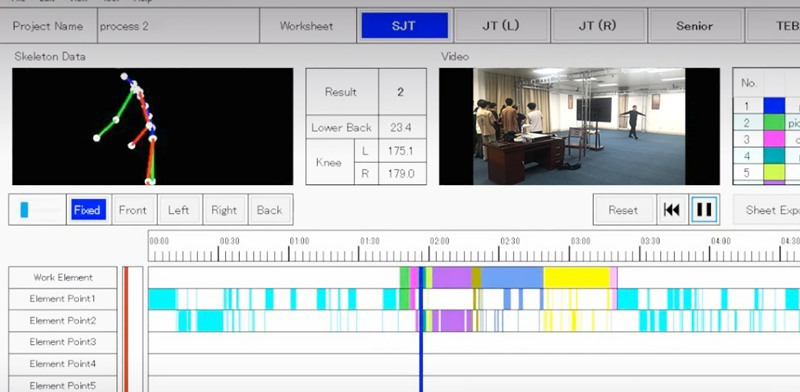
Task: Click the Project Name field 'process 2'
Action: tap(178, 26)
